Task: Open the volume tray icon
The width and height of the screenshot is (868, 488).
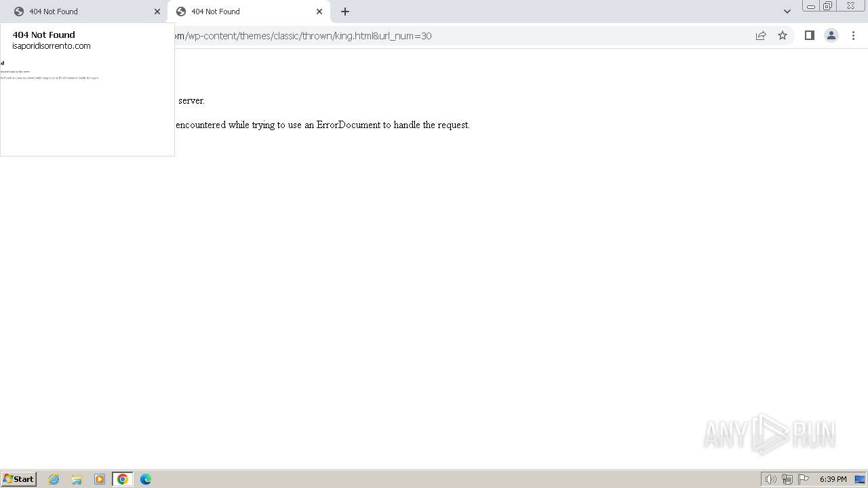Action: 770,479
